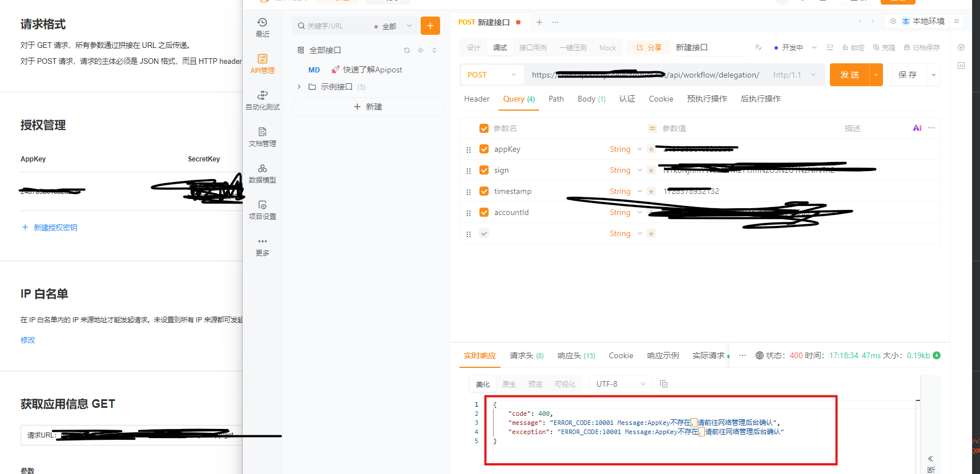Open 自动化测试 in the sidebar
980x474 pixels.
(262, 100)
